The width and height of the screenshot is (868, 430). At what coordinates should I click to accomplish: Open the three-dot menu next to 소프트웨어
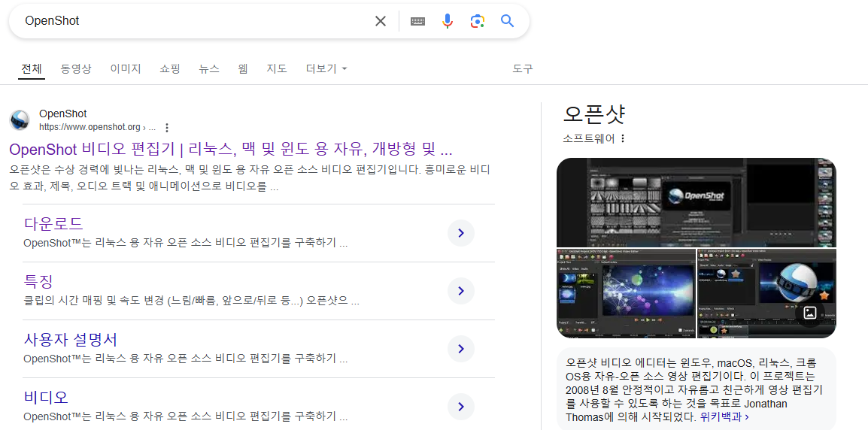(623, 138)
